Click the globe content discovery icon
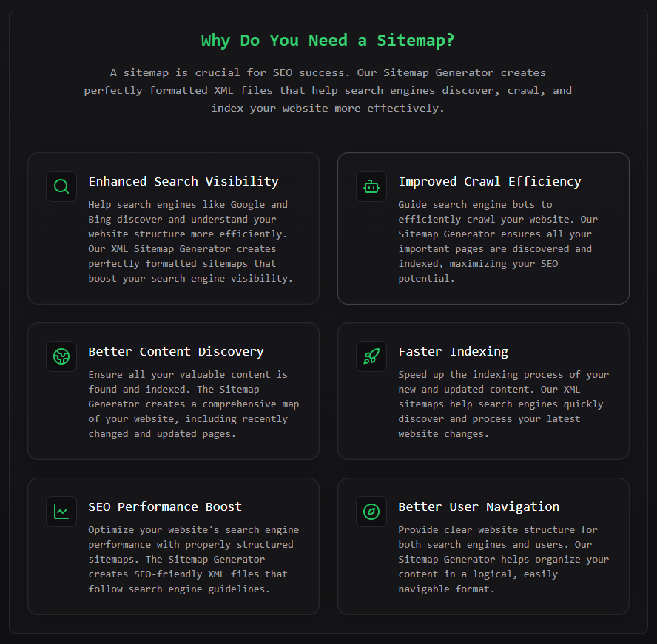Viewport: 657px width, 644px height. (61, 356)
